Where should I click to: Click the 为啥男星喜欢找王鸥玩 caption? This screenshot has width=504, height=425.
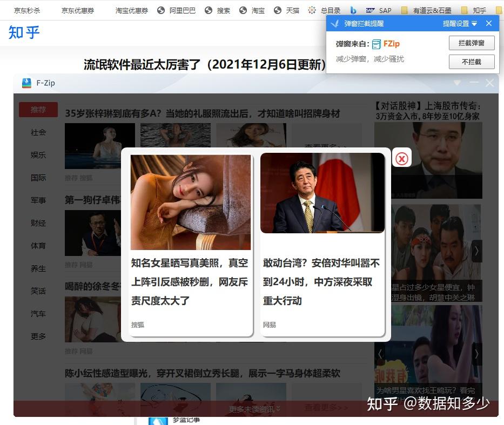(426, 390)
